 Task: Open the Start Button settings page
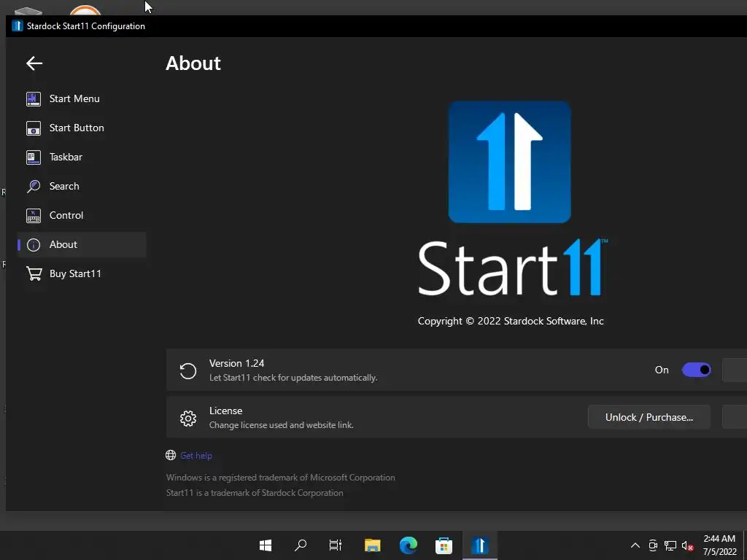82,128
